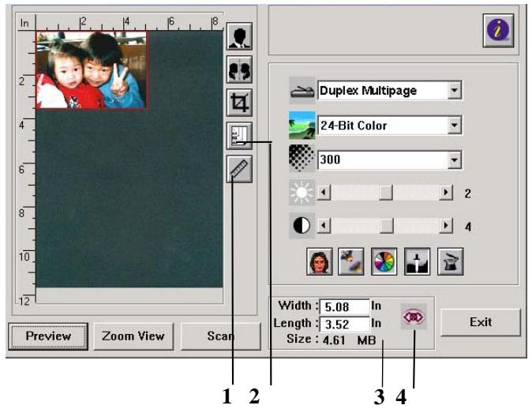Screen dimensions: 532x409
Task: Click the contrast value 4
Action: pos(468,227)
